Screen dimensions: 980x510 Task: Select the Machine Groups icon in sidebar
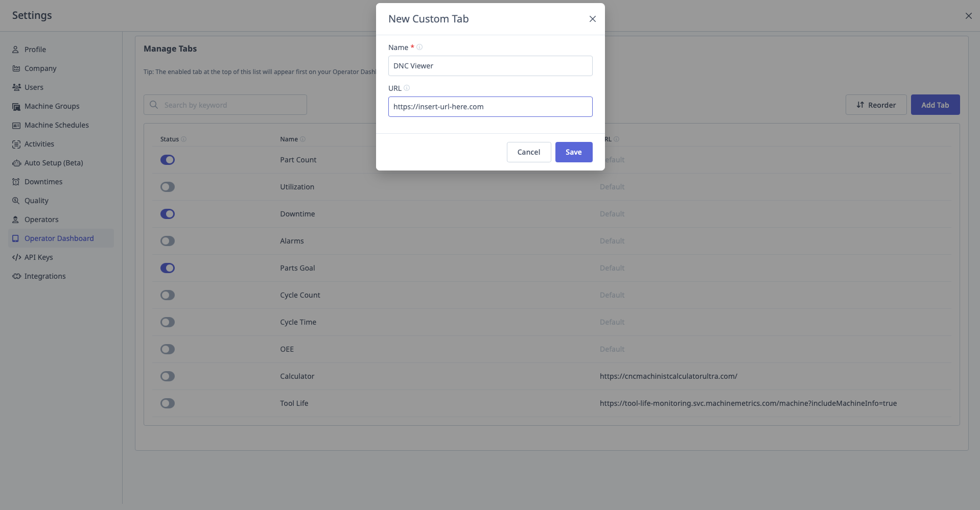click(x=16, y=106)
